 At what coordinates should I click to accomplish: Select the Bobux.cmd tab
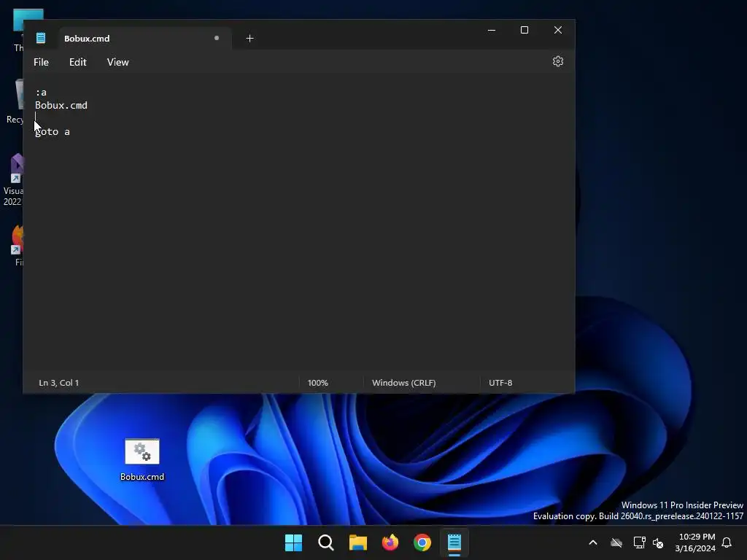[145, 38]
